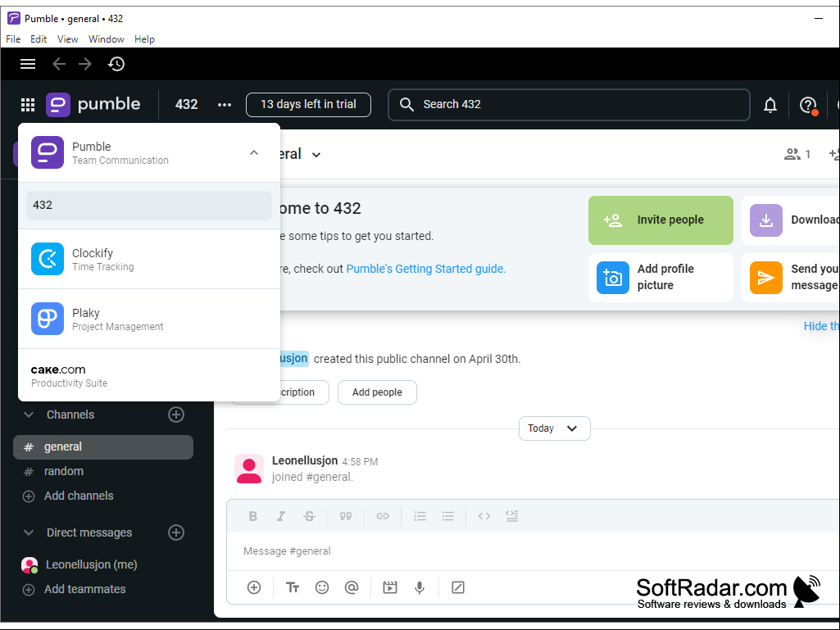Open the Window menu
This screenshot has height=630, width=840.
click(106, 39)
